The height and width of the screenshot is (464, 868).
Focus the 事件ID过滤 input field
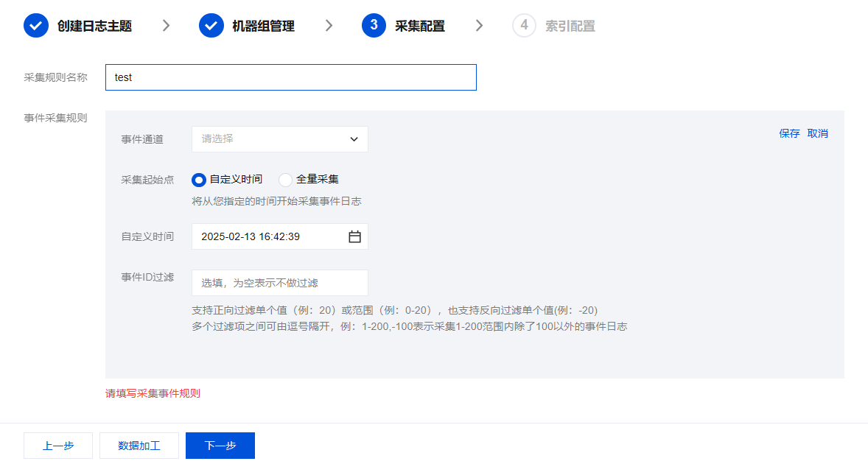[279, 283]
